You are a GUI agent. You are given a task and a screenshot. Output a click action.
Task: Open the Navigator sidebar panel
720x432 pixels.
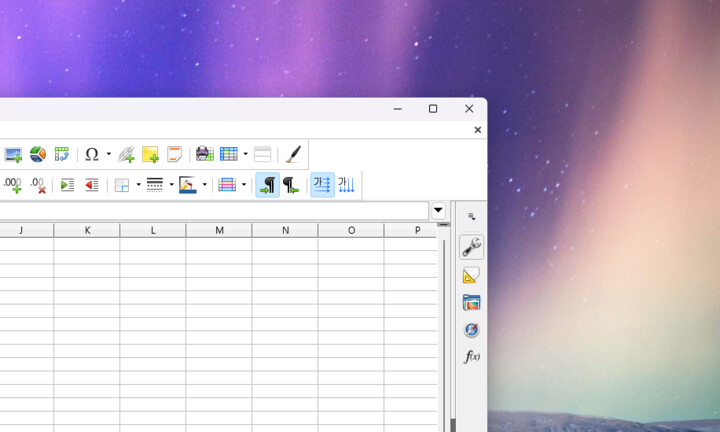471,329
